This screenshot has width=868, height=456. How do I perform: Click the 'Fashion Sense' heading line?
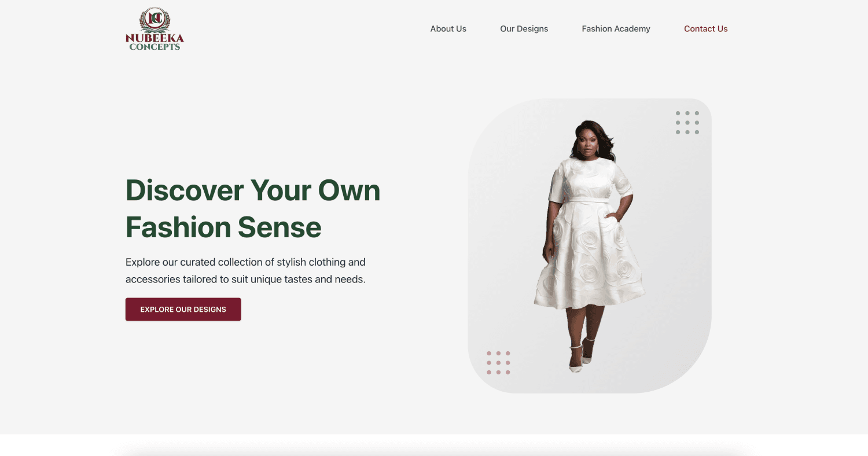(223, 227)
